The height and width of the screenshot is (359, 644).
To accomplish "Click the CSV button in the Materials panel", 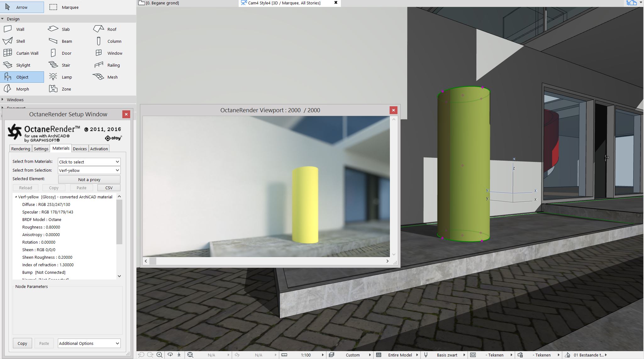I will tap(108, 187).
